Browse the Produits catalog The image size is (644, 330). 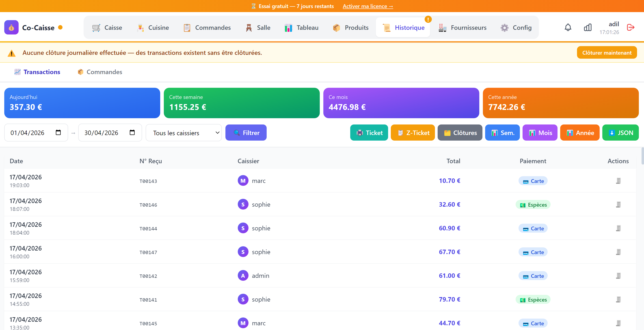(350, 28)
